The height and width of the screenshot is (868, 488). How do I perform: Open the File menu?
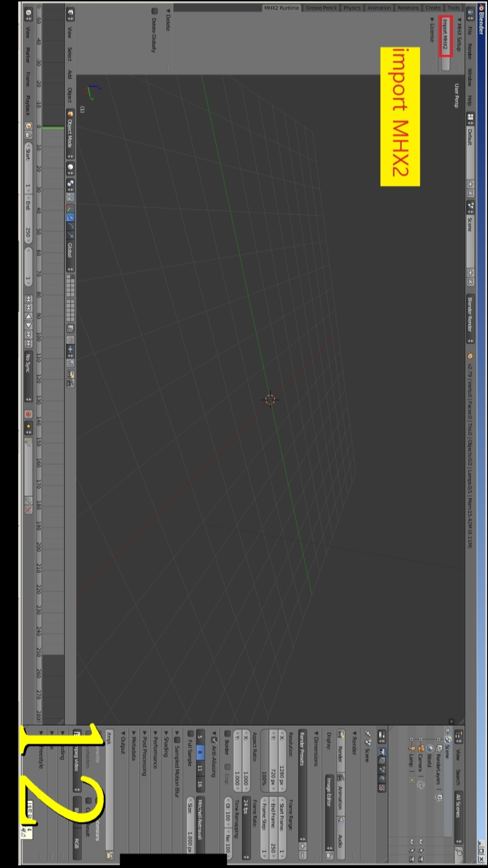pos(470,31)
